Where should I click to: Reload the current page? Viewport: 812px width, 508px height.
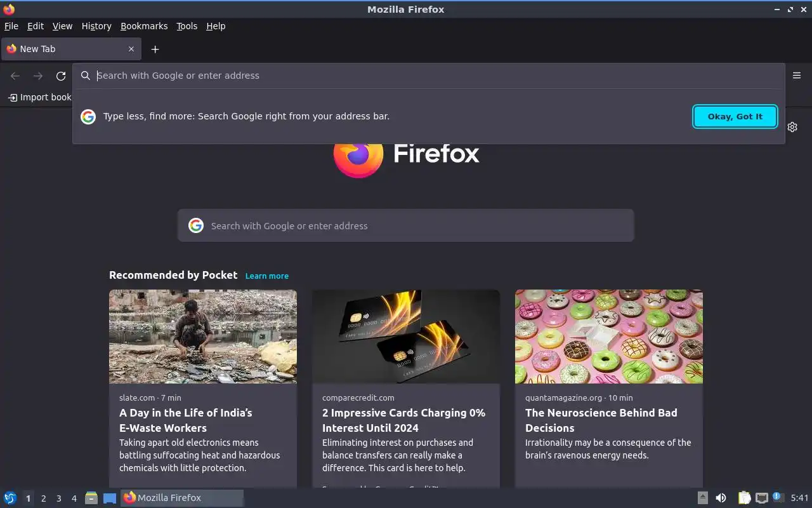[x=61, y=76]
